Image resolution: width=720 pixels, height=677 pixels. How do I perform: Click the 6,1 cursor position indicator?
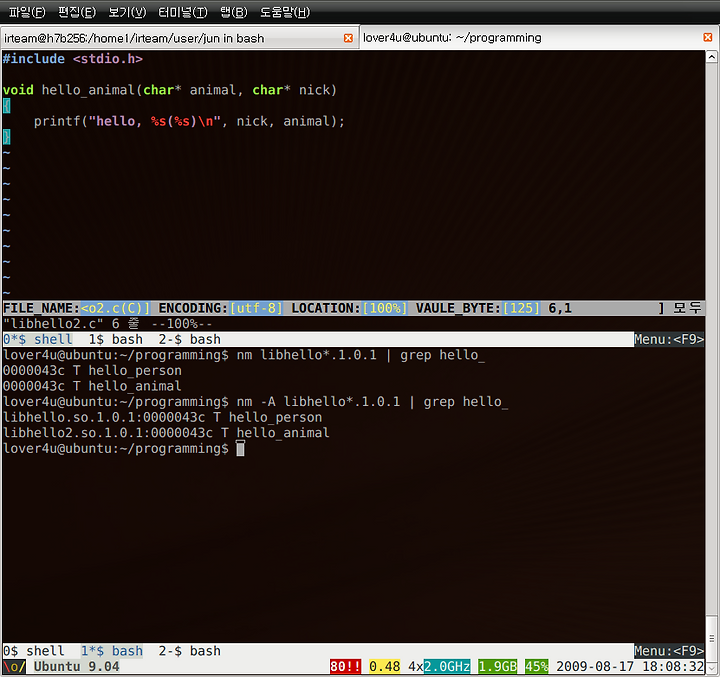(x=560, y=308)
